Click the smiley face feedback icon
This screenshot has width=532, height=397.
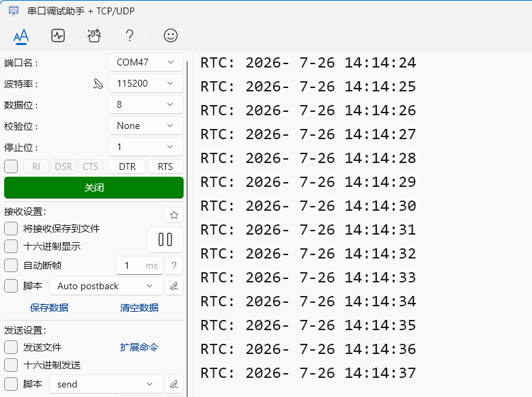[x=170, y=35]
